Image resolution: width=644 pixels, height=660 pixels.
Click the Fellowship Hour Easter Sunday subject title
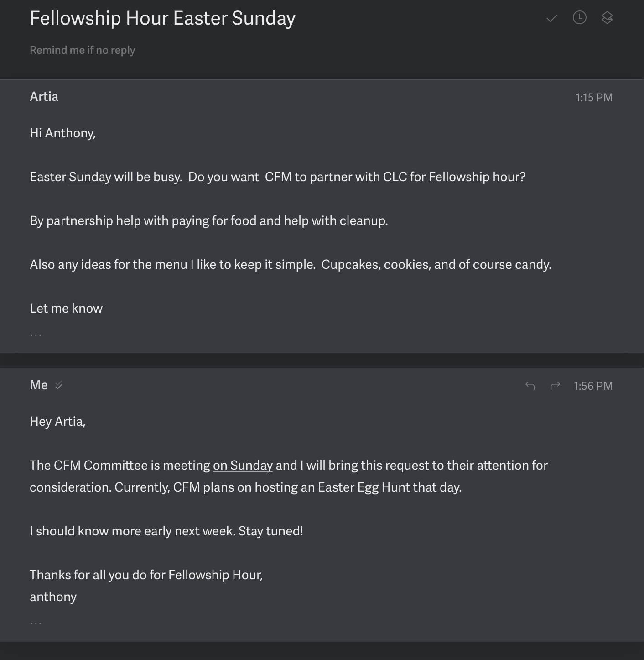coord(163,18)
